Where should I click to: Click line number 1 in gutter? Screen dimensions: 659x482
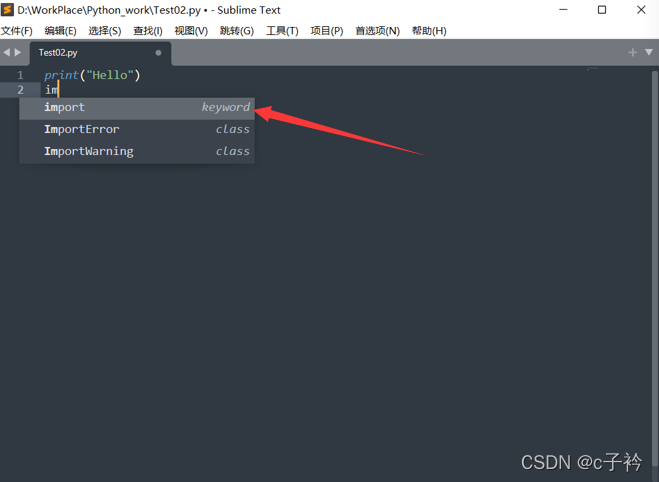pyautogui.click(x=20, y=75)
